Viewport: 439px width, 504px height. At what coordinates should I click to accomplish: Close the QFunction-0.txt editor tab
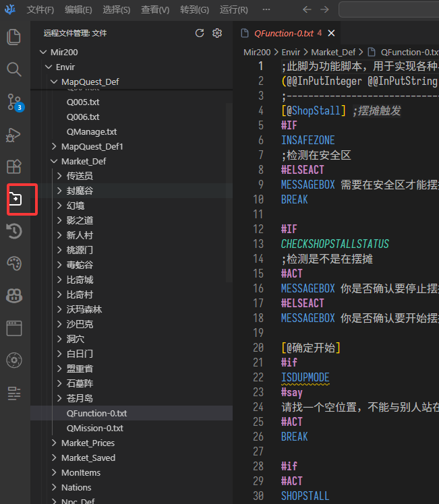(x=331, y=33)
